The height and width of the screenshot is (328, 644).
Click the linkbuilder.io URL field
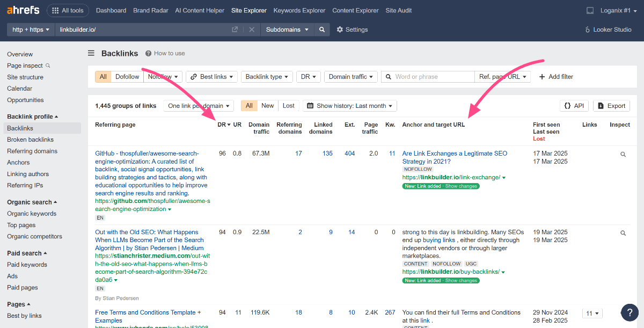point(142,30)
